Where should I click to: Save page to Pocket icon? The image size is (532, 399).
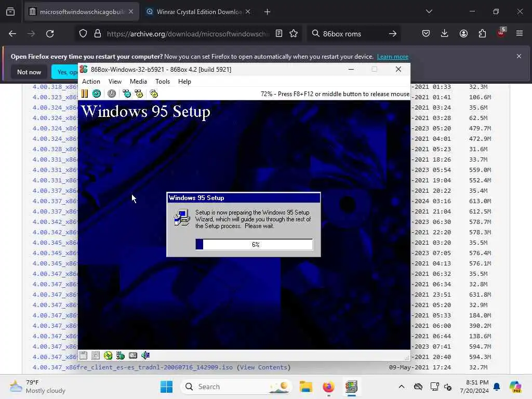(426, 33)
